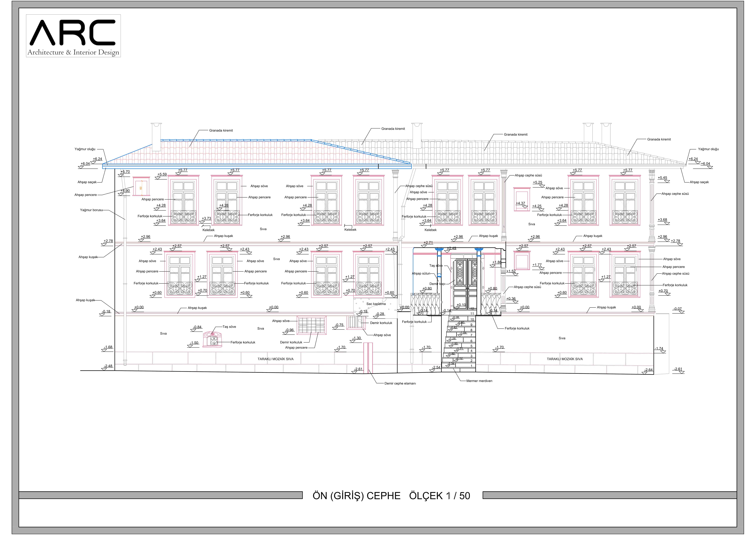Select the '-1.30' elevation value
The width and height of the screenshot is (756, 535).
(357, 338)
